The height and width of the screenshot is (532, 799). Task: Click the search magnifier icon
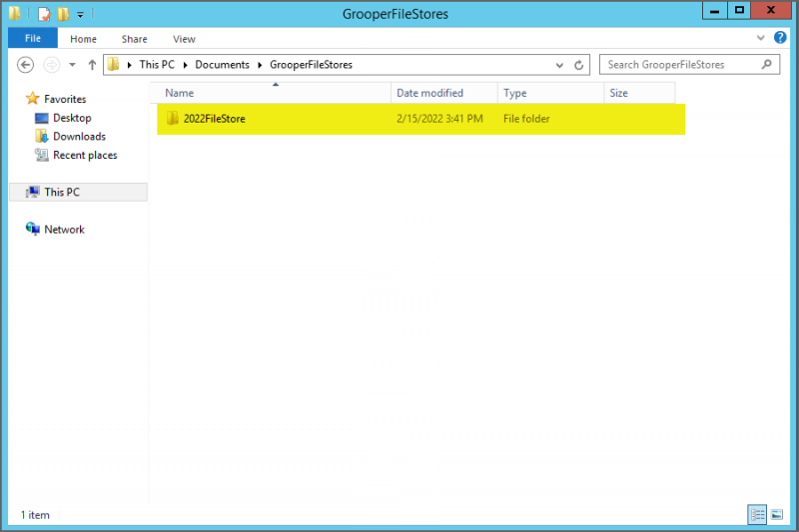tap(767, 64)
